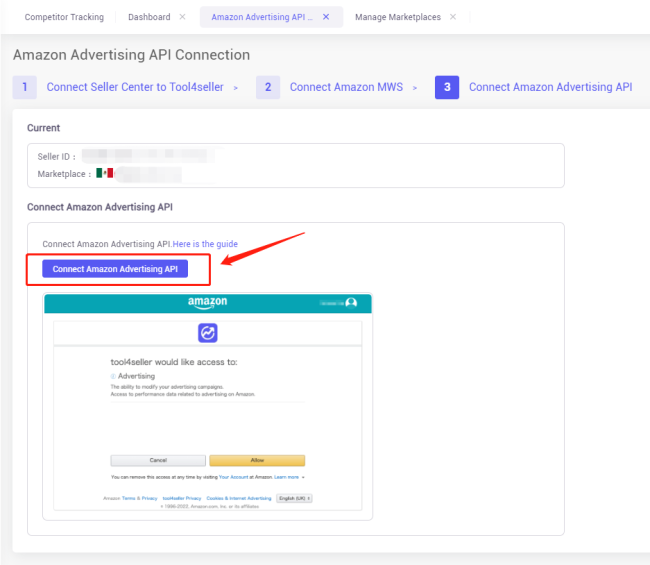
Task: Click the Amazon account avatar icon
Action: [351, 303]
